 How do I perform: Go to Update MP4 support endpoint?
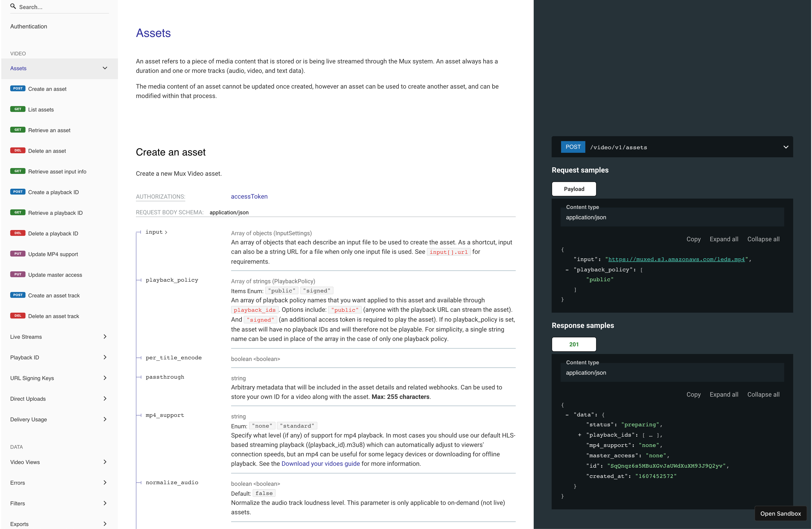pos(53,254)
